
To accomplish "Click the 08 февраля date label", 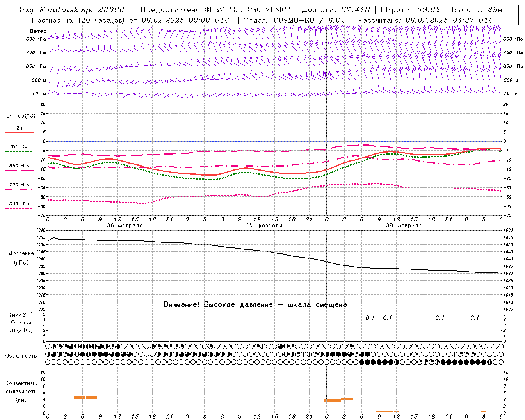I will click(404, 226).
